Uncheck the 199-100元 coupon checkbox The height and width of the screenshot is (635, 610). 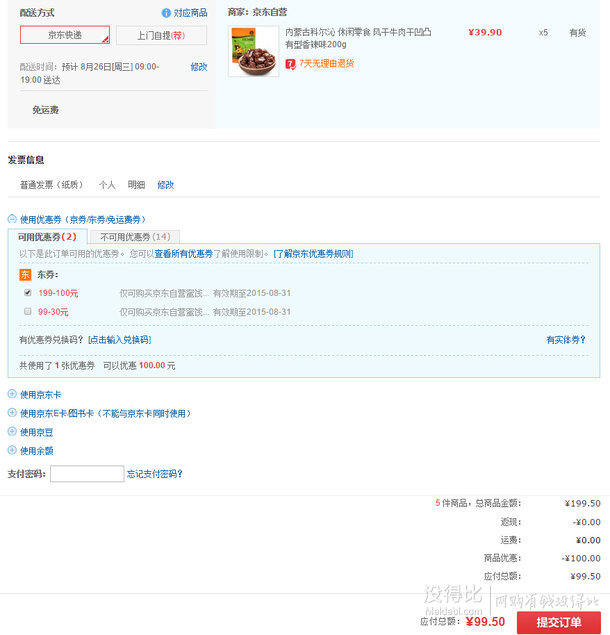point(28,292)
